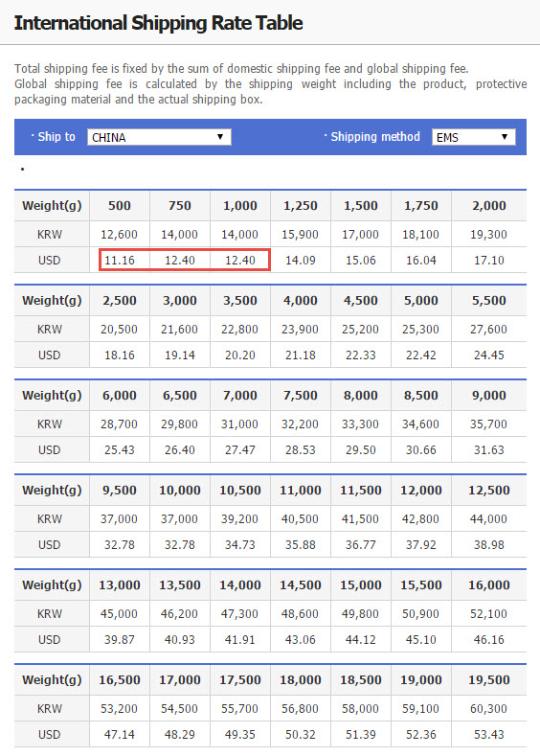
Task: Select the KRW value 54,500
Action: pyautogui.click(x=179, y=709)
